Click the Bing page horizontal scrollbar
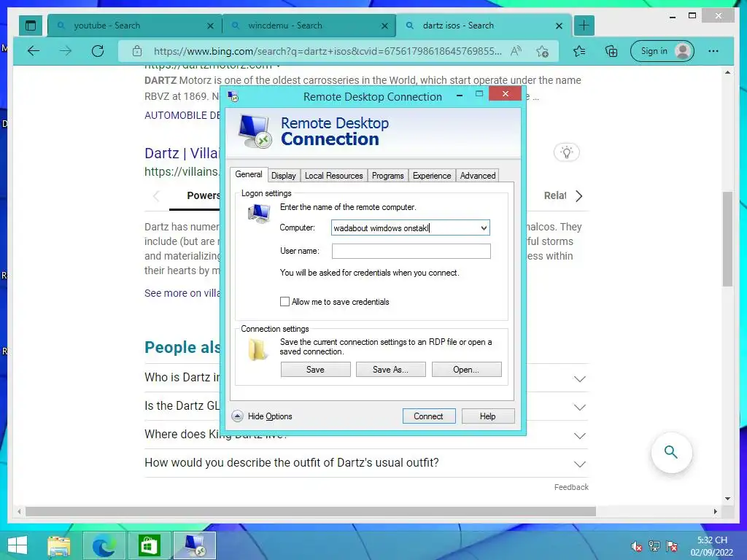This screenshot has width=747, height=560. click(311, 511)
